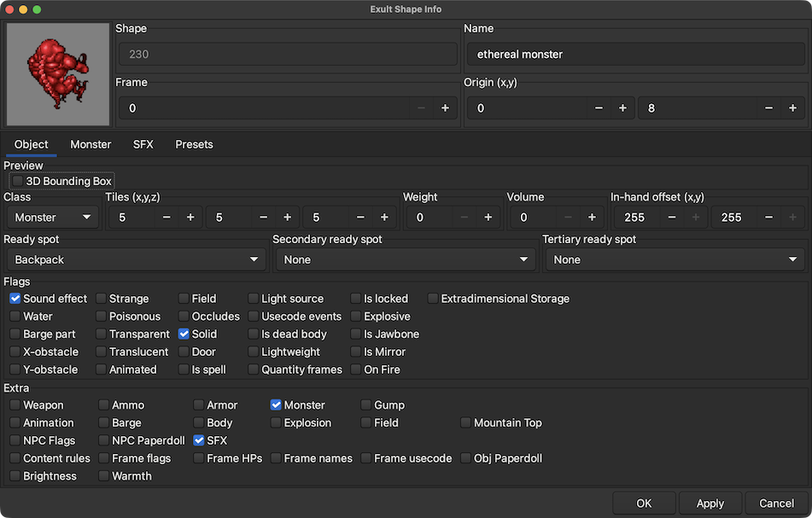Increment the Origin y value

pos(793,108)
